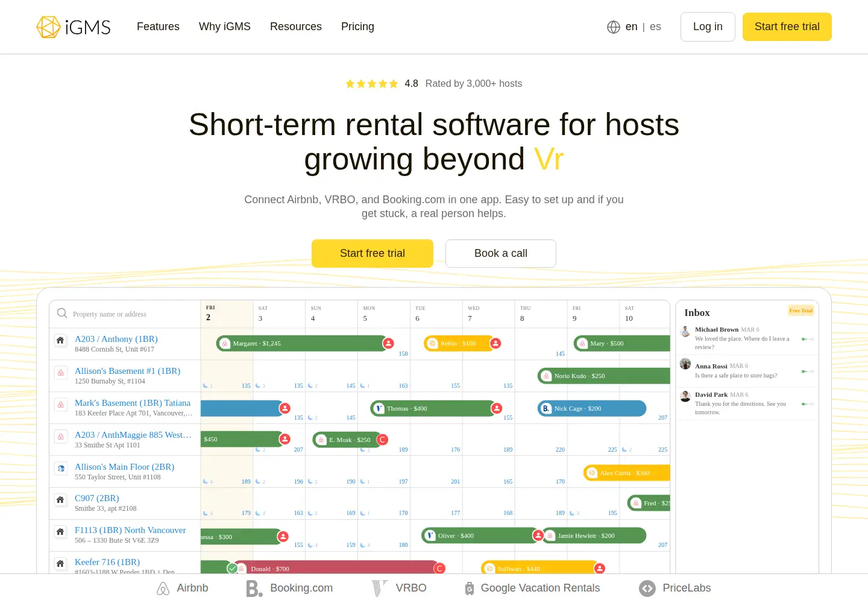Switch the language to es
Screen dimensions: 868x603
[x=655, y=27]
